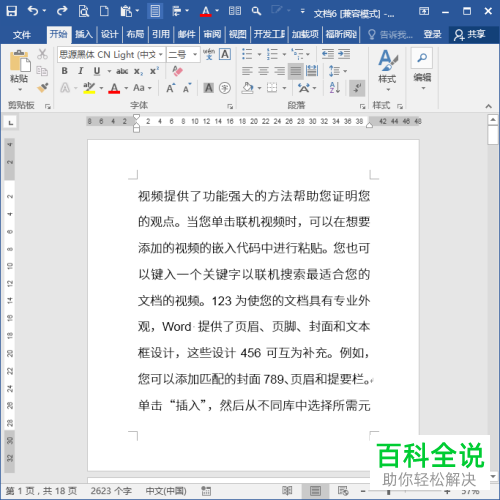The width and height of the screenshot is (500, 500).
Task: Click the 告诉我 tell-me search box
Action: pos(390,35)
